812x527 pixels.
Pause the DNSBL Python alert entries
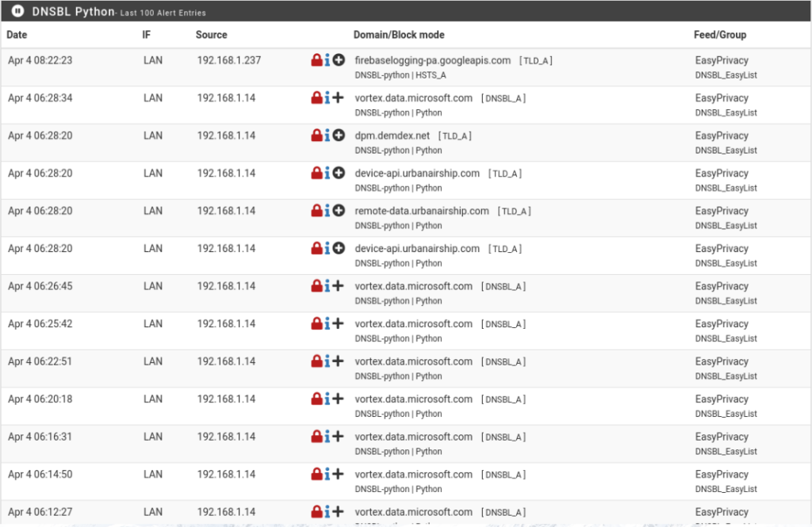(x=17, y=11)
